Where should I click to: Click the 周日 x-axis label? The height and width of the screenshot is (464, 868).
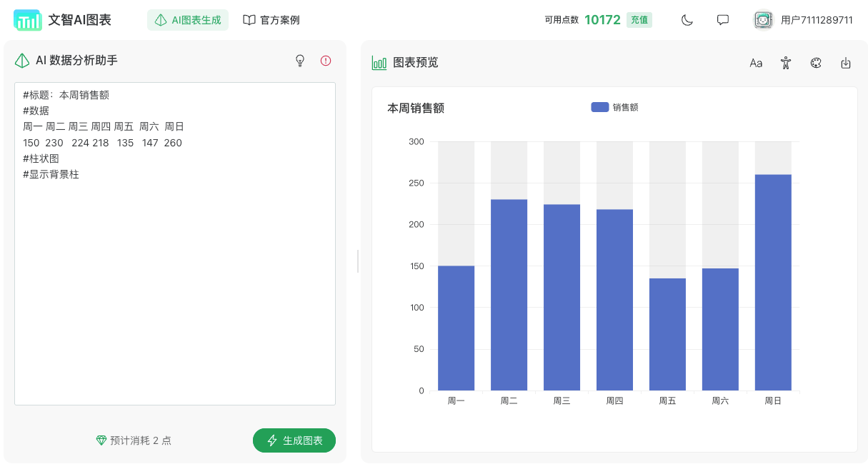[x=773, y=401]
